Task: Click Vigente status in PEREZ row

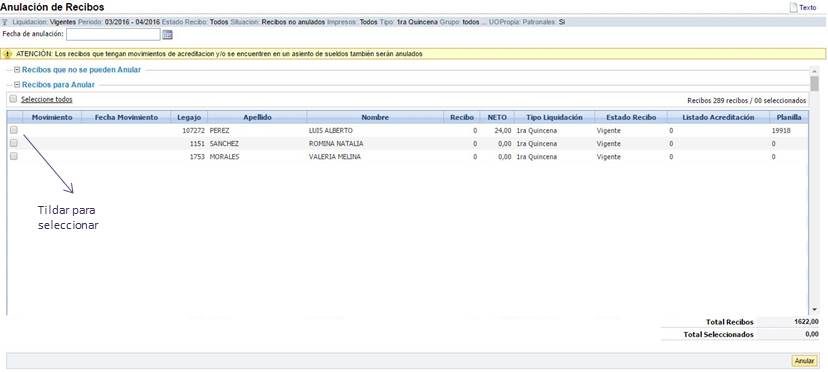Action: (609, 130)
